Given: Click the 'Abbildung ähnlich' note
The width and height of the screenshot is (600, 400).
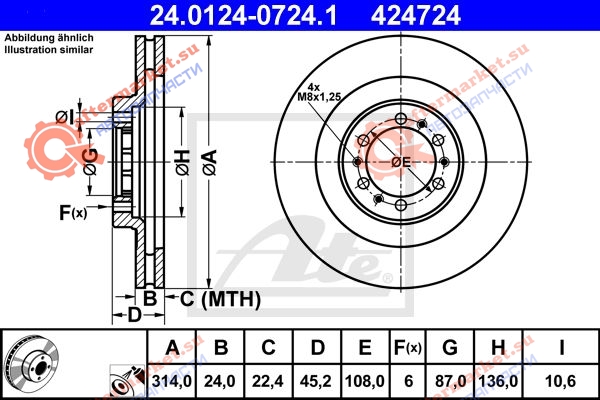Looking at the screenshot, I should pyautogui.click(x=49, y=38).
